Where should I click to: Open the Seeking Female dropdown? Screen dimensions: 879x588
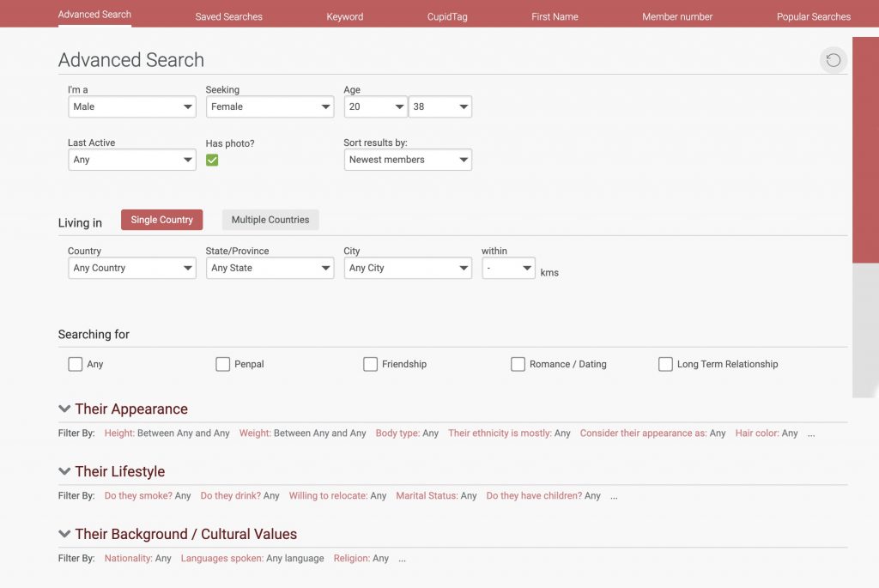pyautogui.click(x=270, y=106)
